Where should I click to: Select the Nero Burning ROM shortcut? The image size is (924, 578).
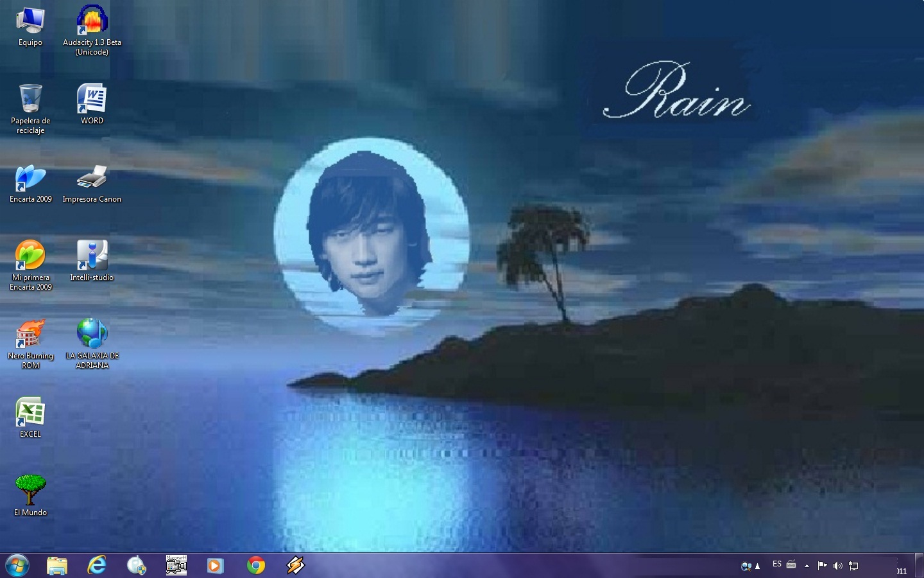30,334
